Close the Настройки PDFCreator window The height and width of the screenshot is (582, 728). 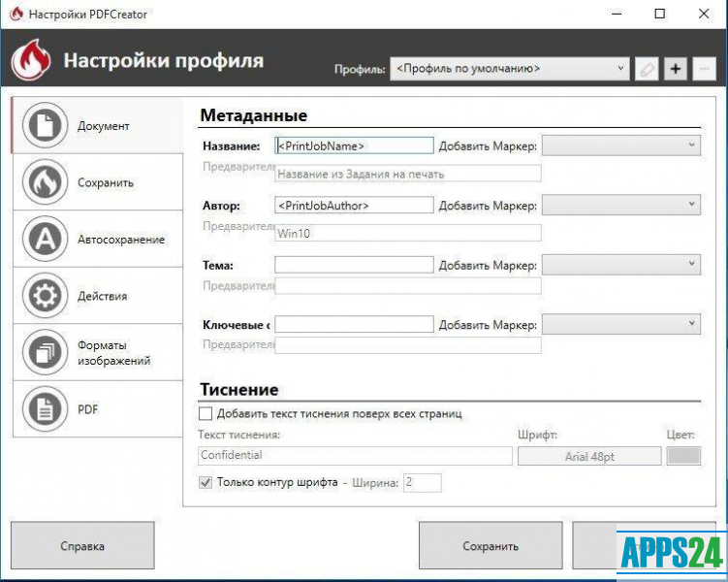click(x=704, y=14)
